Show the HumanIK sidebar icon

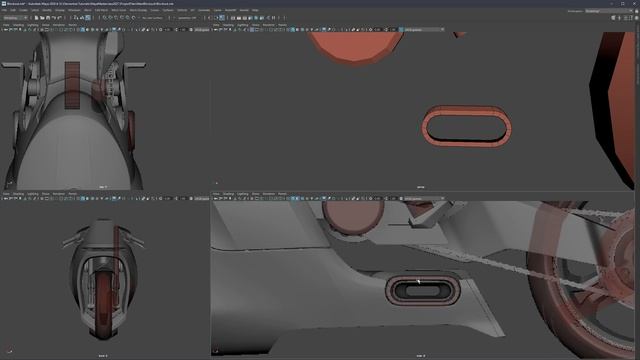pyautogui.click(x=619, y=18)
